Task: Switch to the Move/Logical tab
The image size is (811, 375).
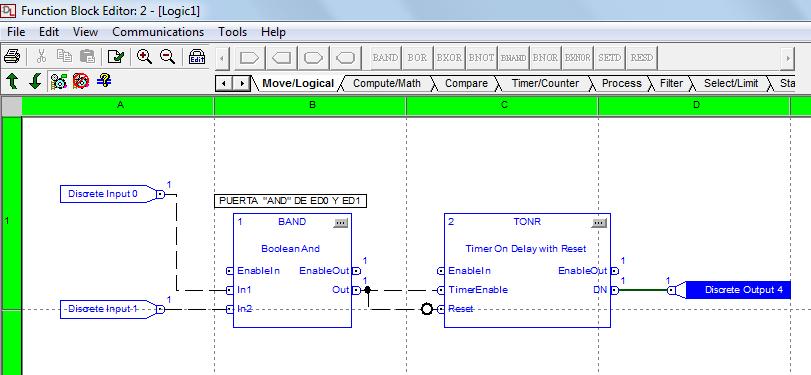Action: 297,83
